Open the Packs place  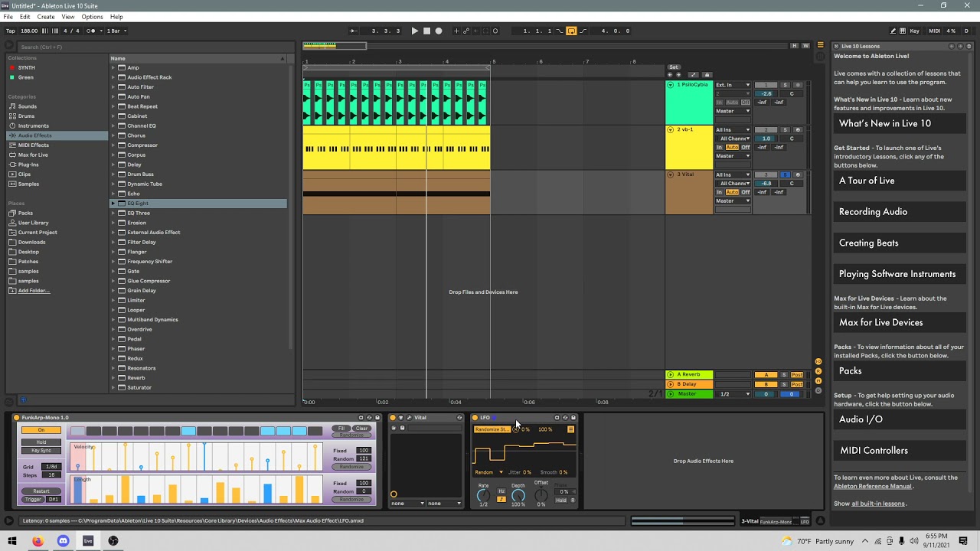pos(25,213)
